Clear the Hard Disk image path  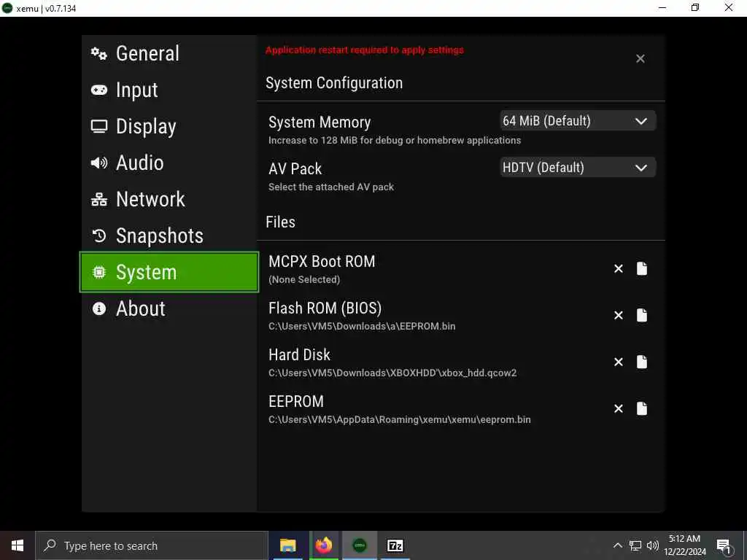[x=619, y=362]
